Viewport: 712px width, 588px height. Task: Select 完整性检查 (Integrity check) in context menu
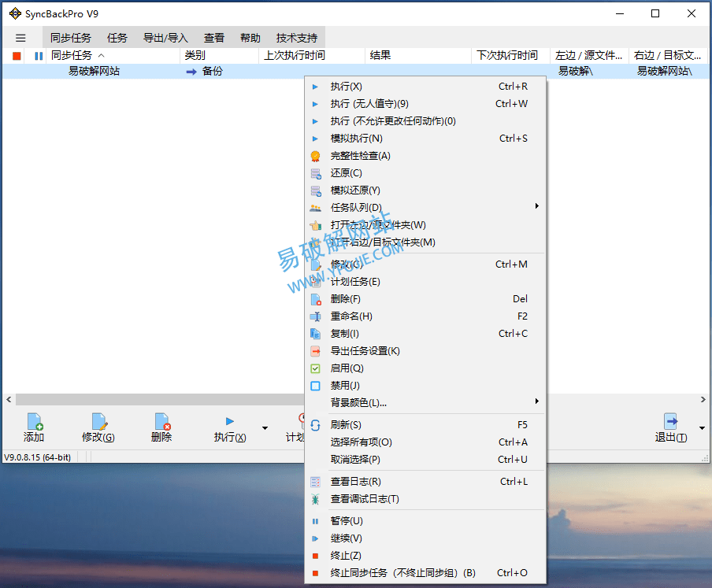360,156
